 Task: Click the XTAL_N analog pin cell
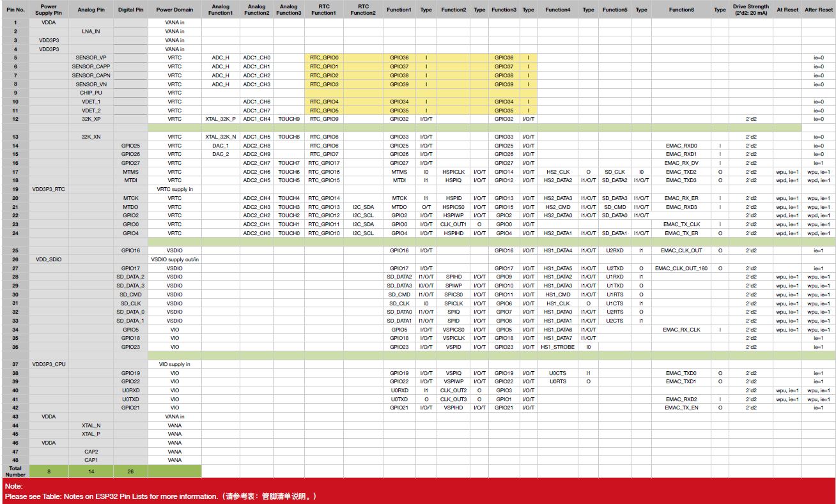91,425
